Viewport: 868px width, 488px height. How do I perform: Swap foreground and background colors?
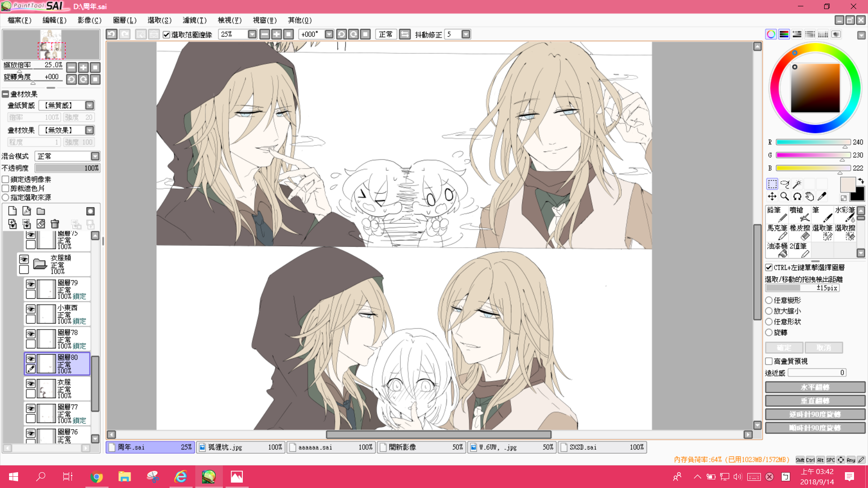[x=861, y=181]
